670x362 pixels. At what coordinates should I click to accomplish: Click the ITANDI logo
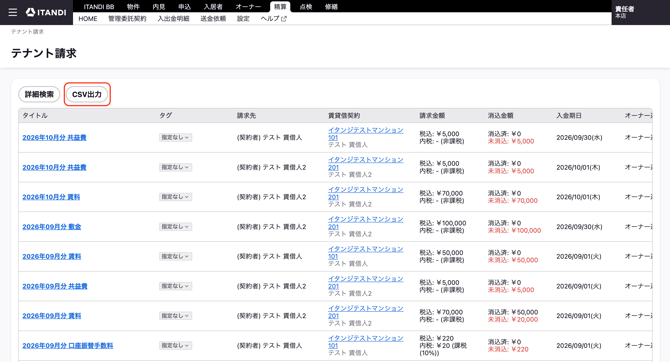(46, 12)
